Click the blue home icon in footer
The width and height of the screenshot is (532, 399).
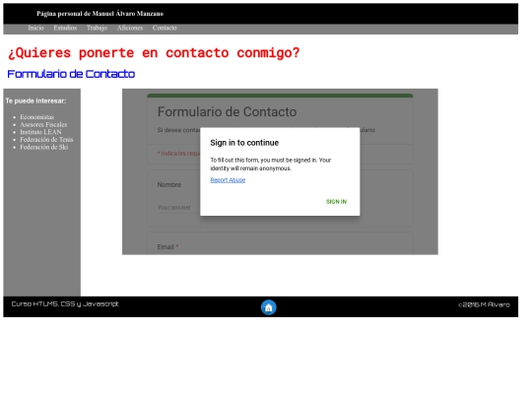(268, 307)
